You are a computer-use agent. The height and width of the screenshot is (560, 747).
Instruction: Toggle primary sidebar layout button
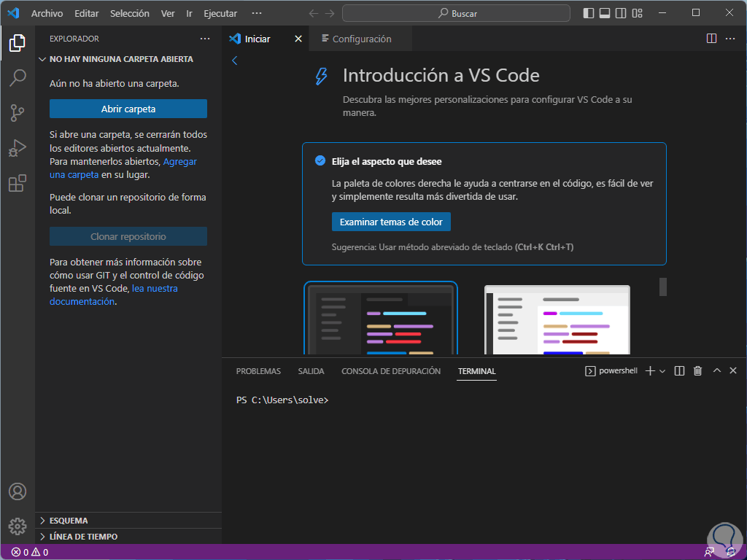coord(589,13)
